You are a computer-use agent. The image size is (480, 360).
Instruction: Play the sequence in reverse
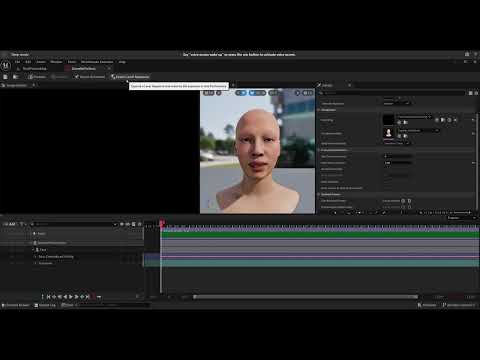(65, 297)
